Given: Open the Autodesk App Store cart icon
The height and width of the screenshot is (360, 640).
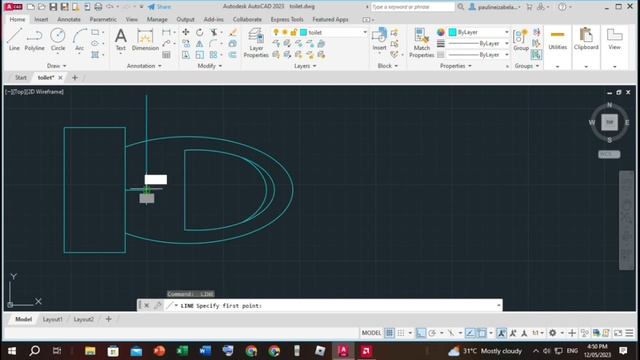Looking at the screenshot, I should point(529,7).
